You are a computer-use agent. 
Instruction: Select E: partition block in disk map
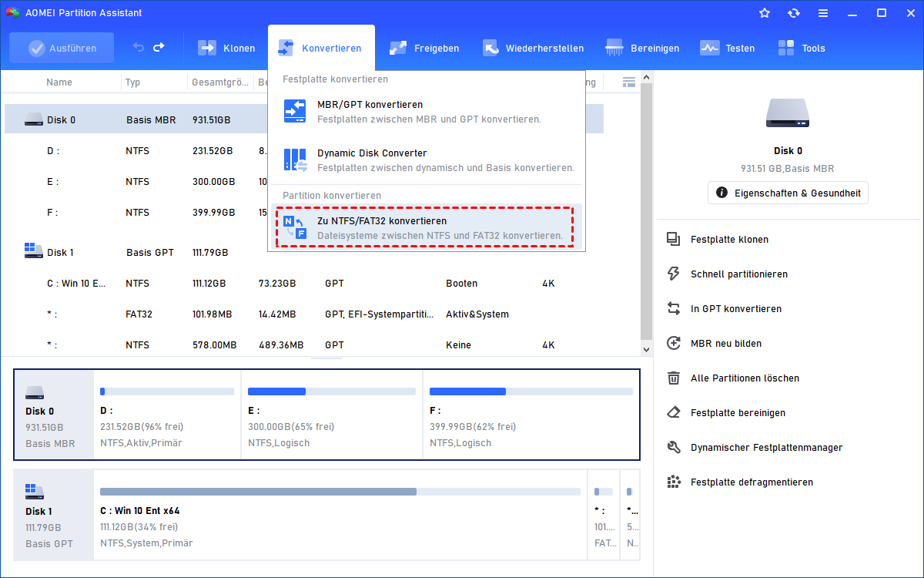point(332,415)
